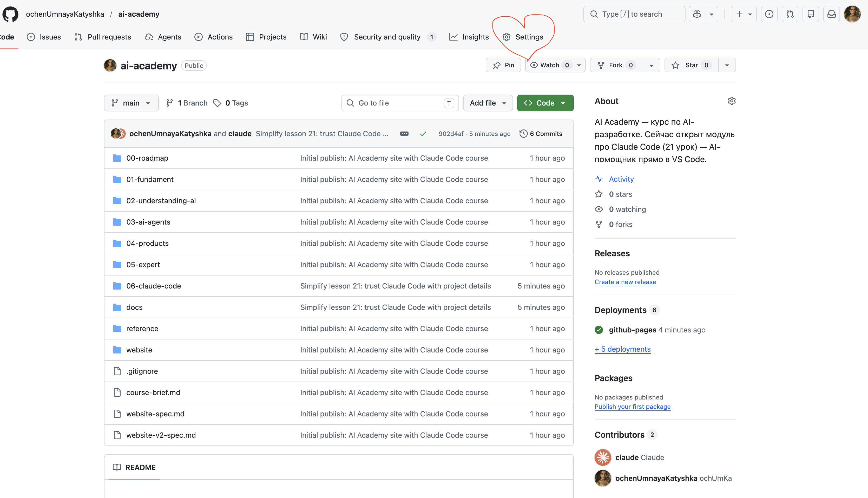Open the 0 stars link
The image size is (868, 498).
pos(621,194)
